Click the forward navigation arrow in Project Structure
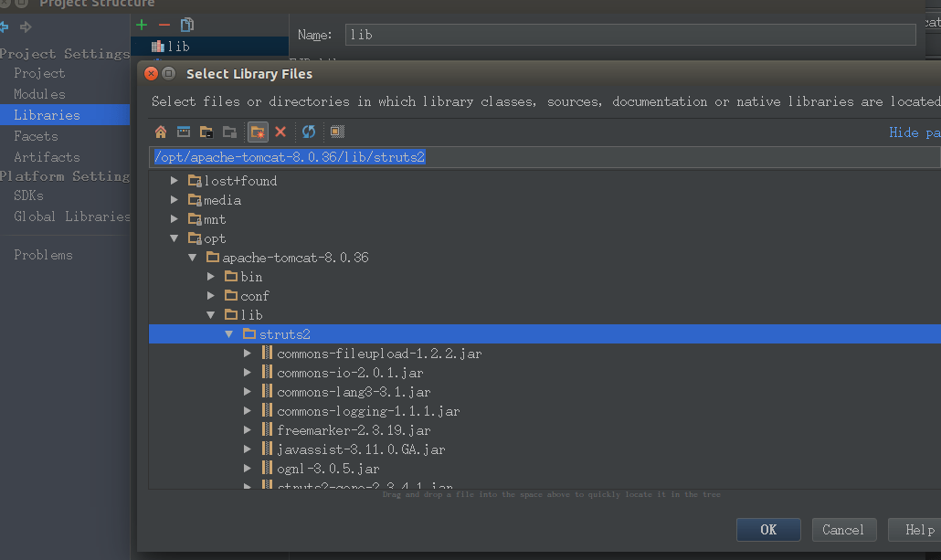Screen dimensions: 941x560 click(26, 27)
